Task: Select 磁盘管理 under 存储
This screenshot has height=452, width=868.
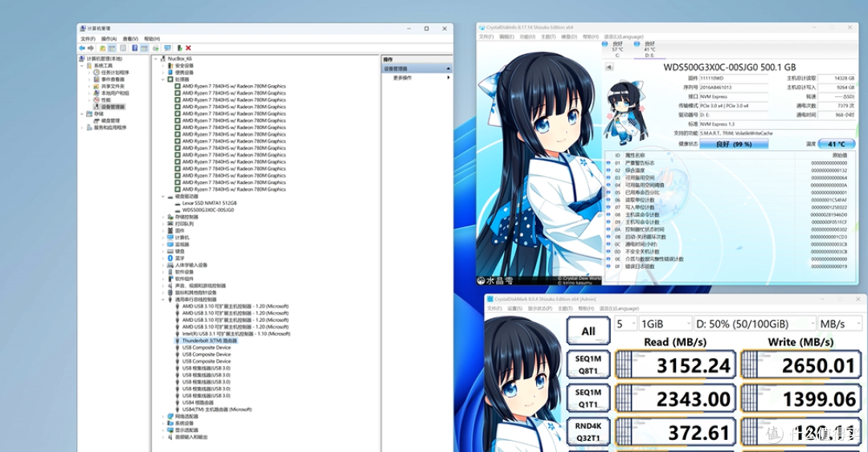Action: click(x=110, y=120)
